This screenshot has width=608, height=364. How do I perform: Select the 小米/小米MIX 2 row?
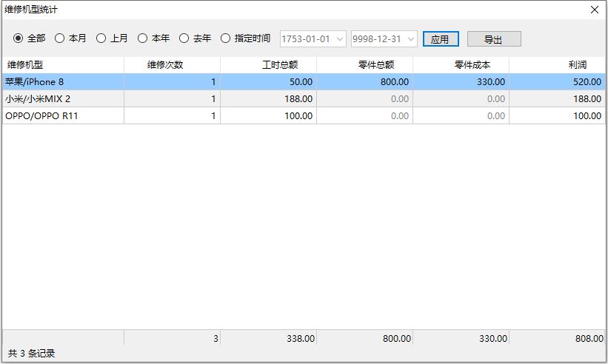[x=304, y=98]
